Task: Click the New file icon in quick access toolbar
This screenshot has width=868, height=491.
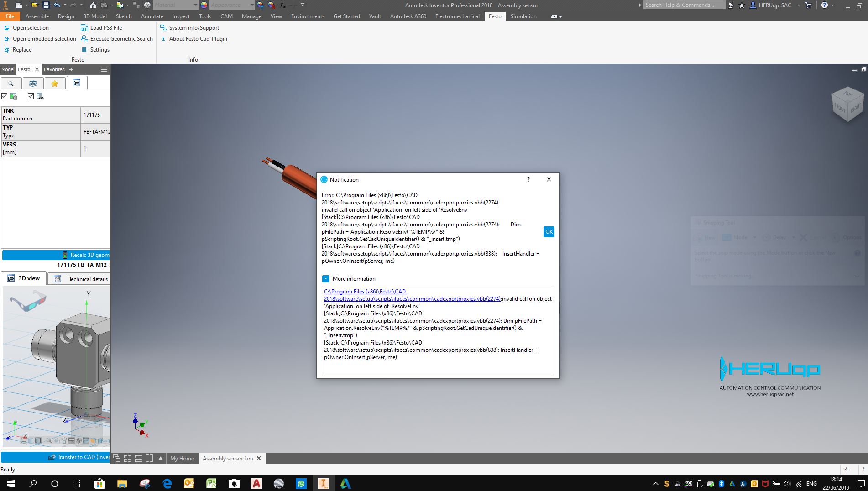Action: click(18, 5)
